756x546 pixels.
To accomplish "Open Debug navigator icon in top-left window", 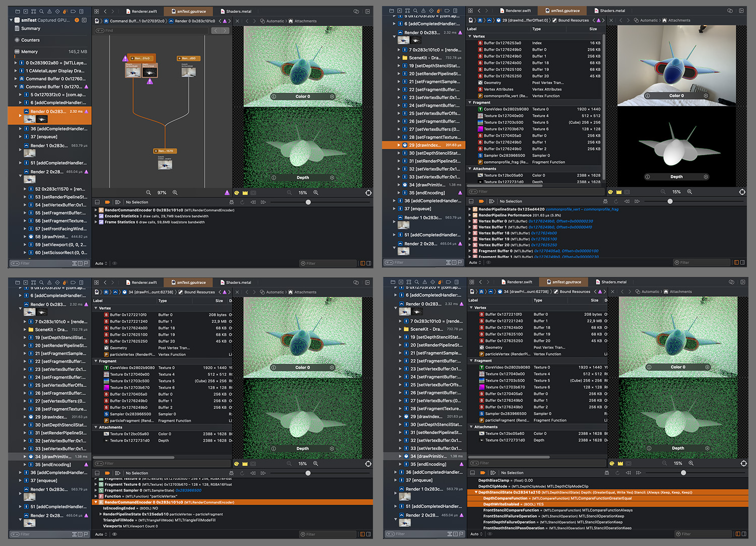I will click(66, 11).
